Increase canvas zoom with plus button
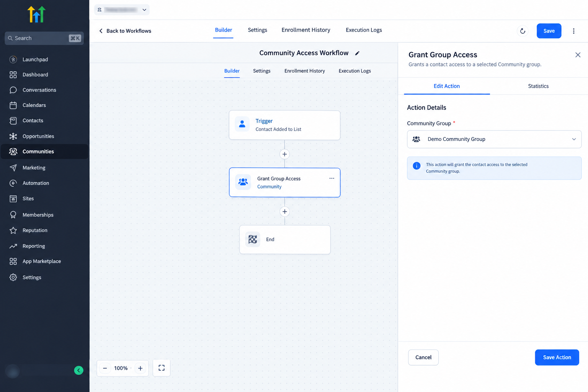Image resolution: width=588 pixels, height=392 pixels. pos(140,368)
